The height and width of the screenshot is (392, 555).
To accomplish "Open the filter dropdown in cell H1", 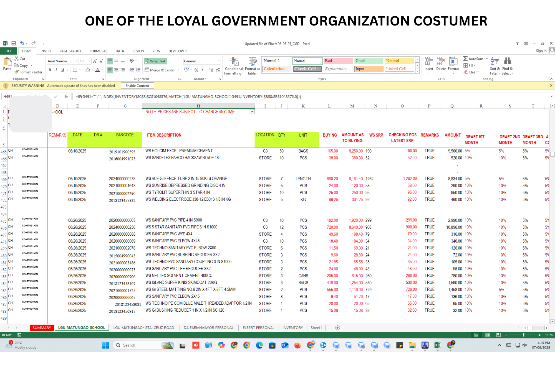I will (252, 112).
